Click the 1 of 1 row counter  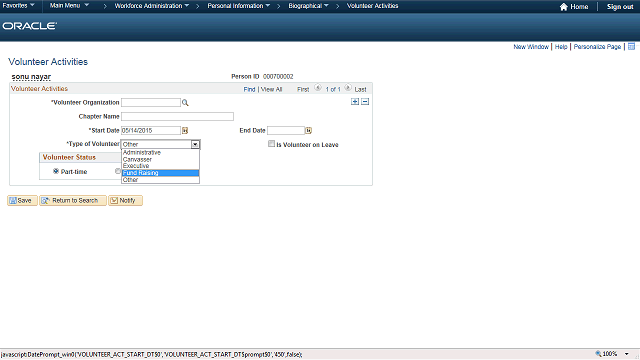pos(333,89)
